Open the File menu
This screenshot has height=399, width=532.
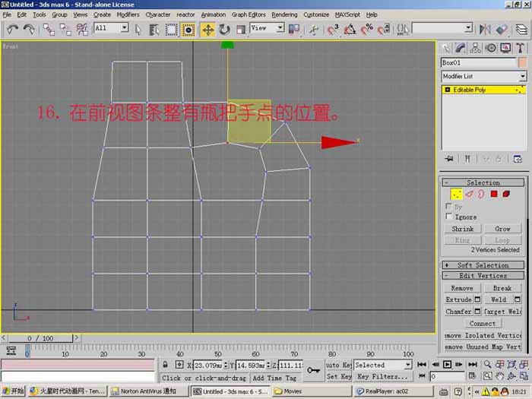[7, 14]
